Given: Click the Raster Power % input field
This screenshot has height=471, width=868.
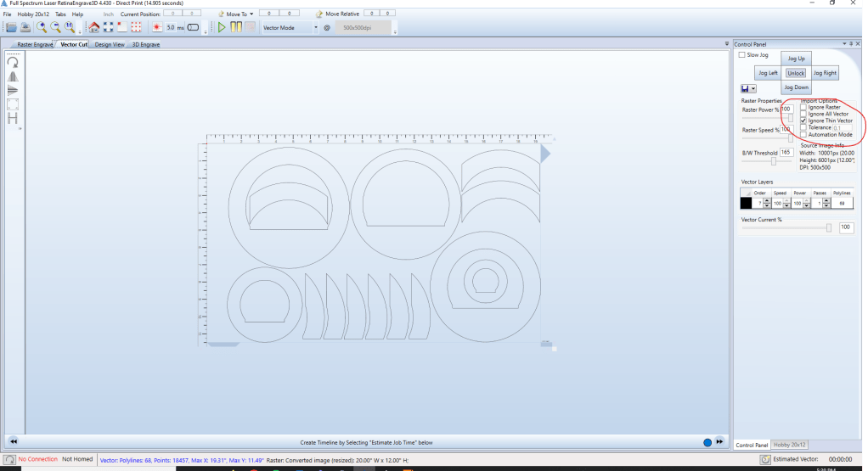Looking at the screenshot, I should (786, 109).
